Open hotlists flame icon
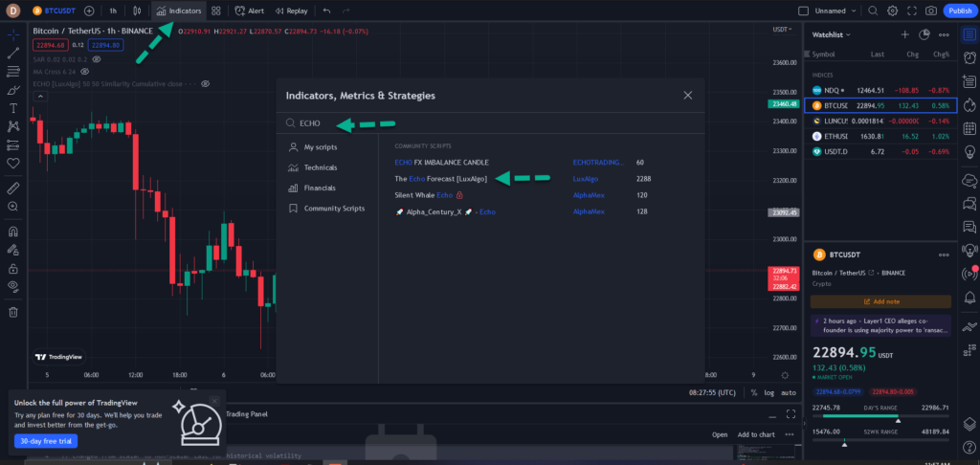Screen dimensions: 980x465 point(969,104)
